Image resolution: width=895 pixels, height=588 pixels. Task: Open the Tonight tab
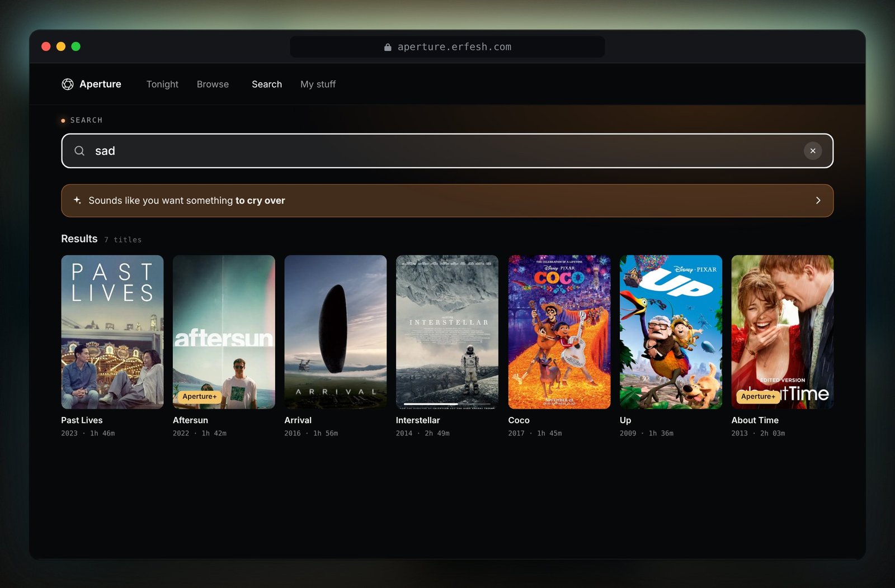[x=162, y=84]
